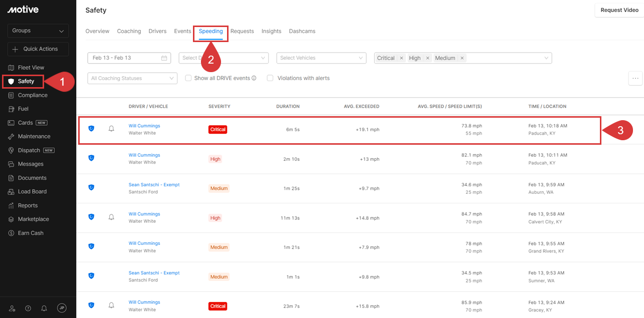Click the Feb 13 date range field
This screenshot has height=318, width=644.
pyautogui.click(x=129, y=58)
